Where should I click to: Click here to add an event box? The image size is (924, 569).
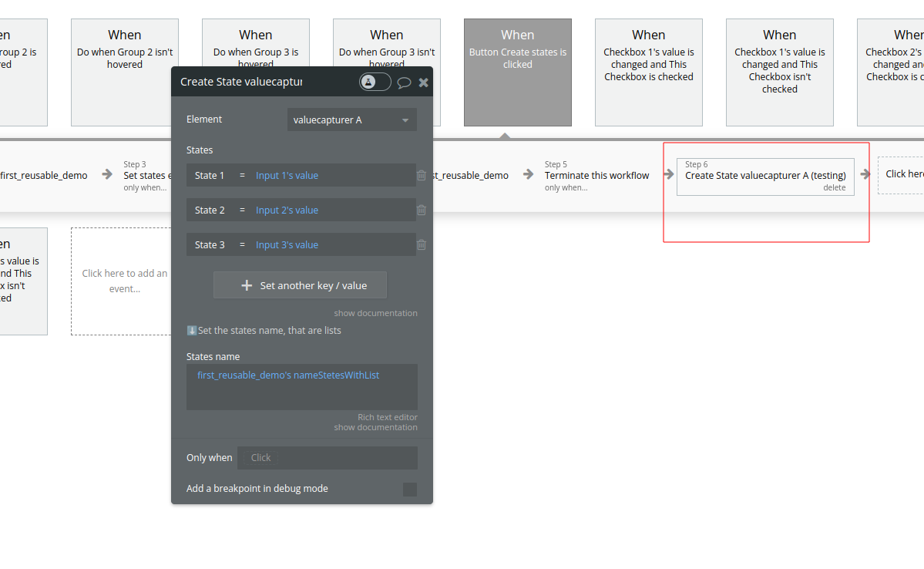(122, 281)
